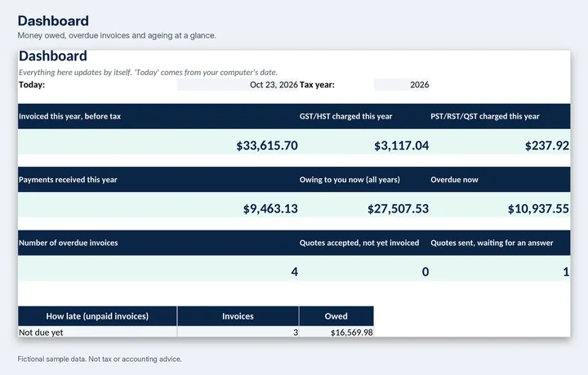The width and height of the screenshot is (588, 375).
Task: Click the PST/RST/QST amount $237.92
Action: click(546, 145)
